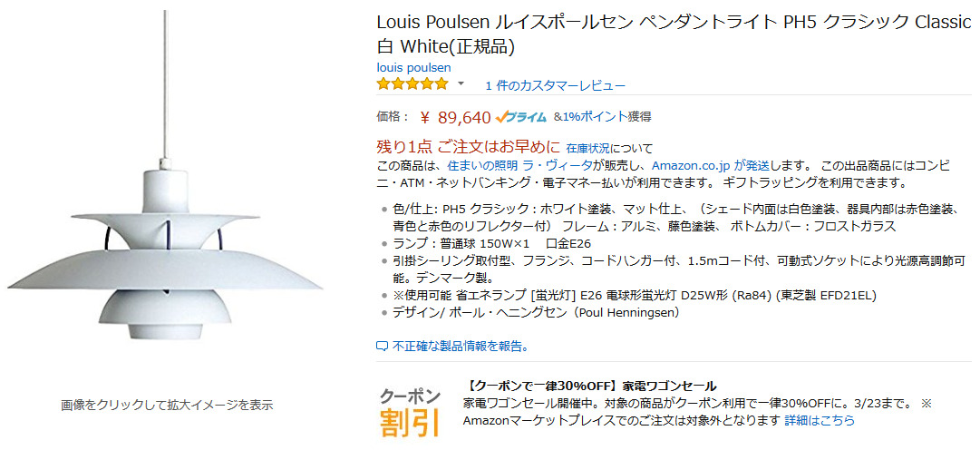Click the クーポン割引 coupon badge
Screen dimensions: 980x450
410,411
